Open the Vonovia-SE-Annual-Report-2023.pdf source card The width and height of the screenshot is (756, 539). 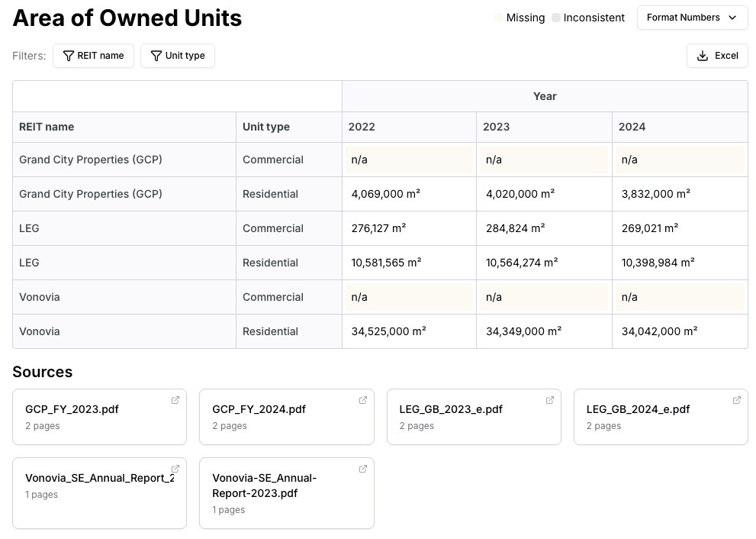pos(287,493)
